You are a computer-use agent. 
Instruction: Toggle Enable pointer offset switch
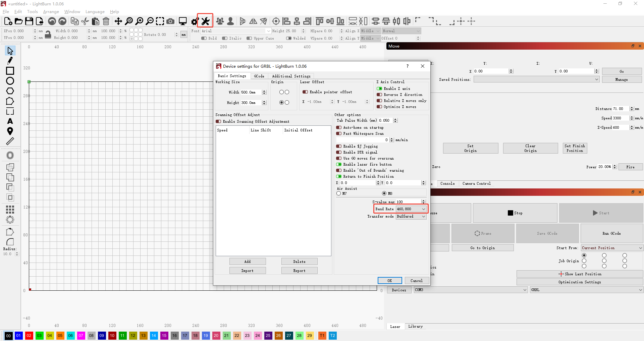pos(305,92)
